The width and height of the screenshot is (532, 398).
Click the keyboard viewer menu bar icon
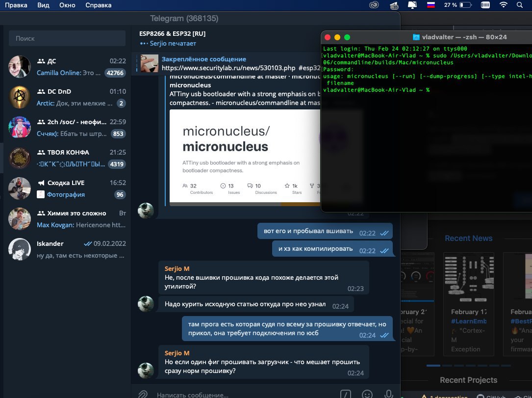coord(485,5)
